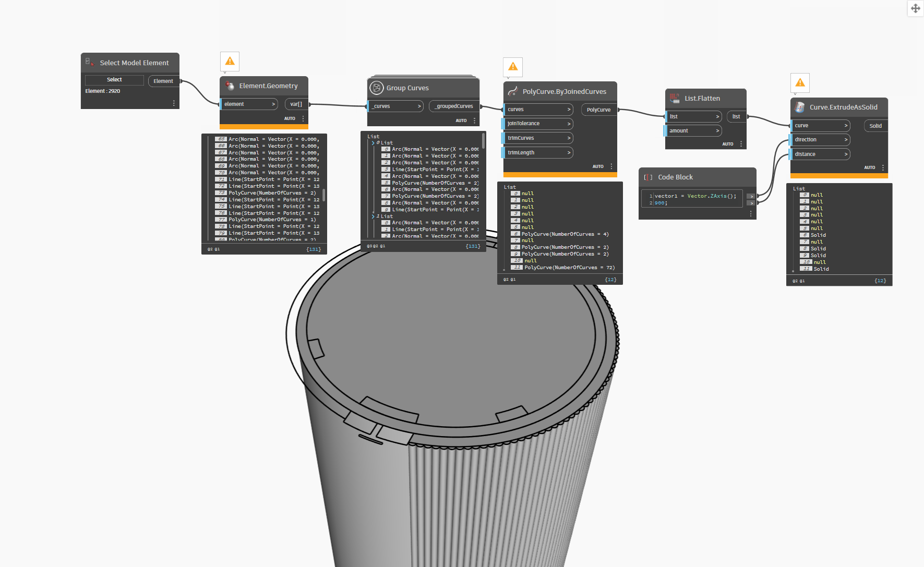Open the three-dot menu on List.Flatten node

(x=741, y=144)
